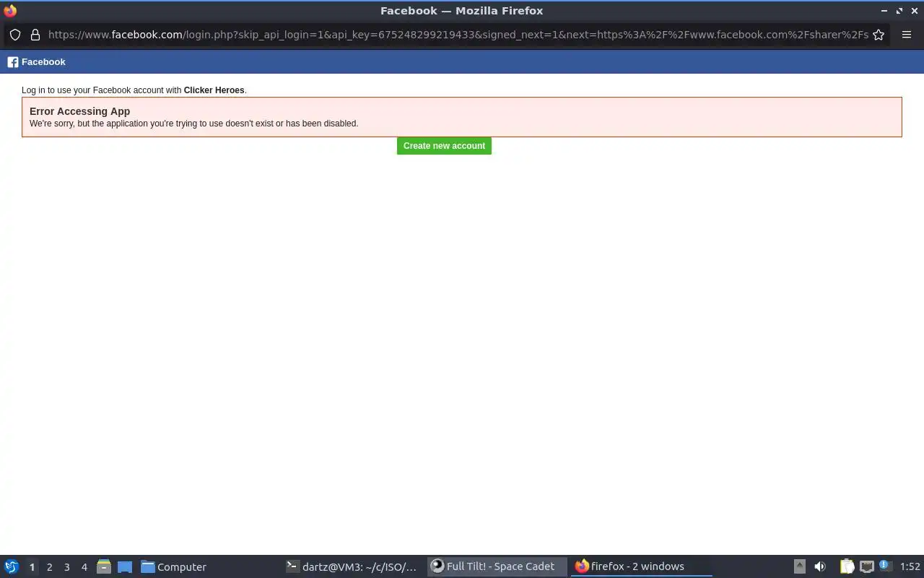The height and width of the screenshot is (578, 924).
Task: Open tracking protection shield icon
Action: (x=15, y=35)
